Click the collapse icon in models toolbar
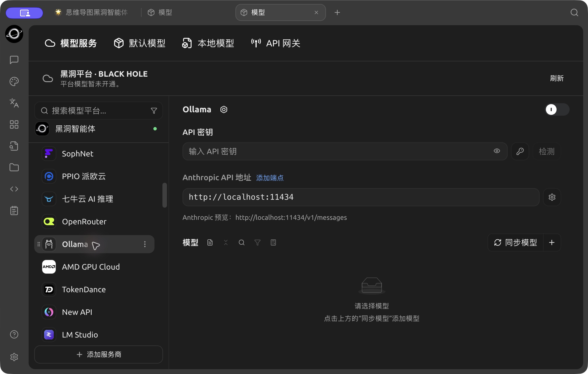This screenshot has width=588, height=374. pyautogui.click(x=226, y=242)
